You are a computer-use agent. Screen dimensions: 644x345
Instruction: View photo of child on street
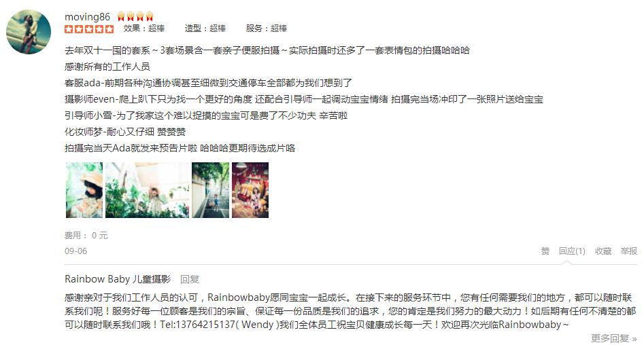tap(210, 190)
